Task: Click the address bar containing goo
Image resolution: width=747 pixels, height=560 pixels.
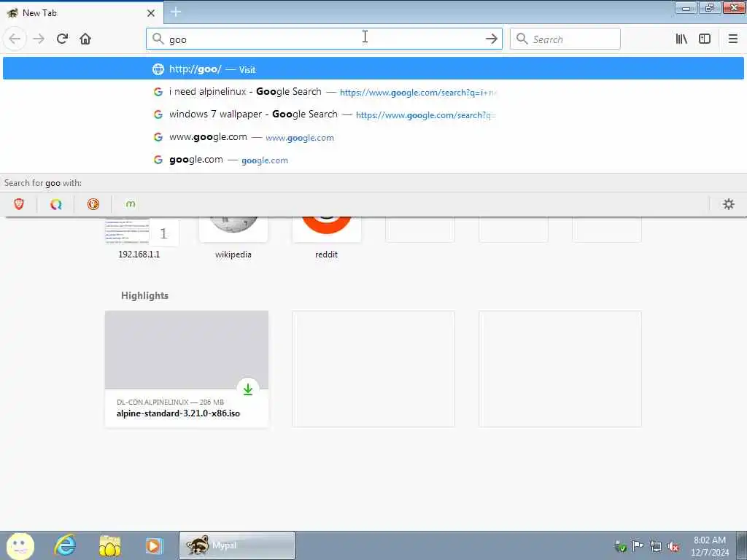Action: (324, 39)
